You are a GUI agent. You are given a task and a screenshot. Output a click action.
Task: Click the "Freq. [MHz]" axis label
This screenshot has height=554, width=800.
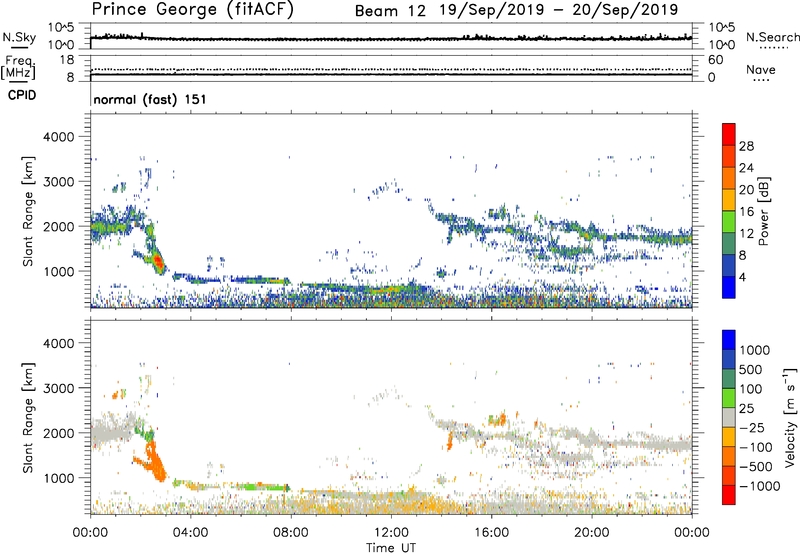coord(19,68)
